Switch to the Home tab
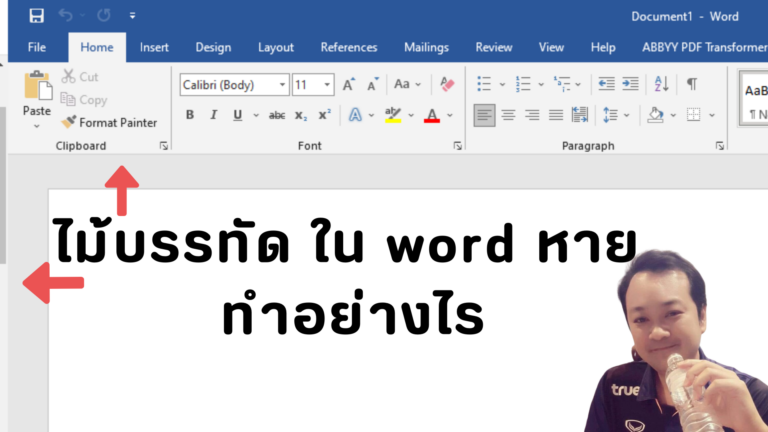The width and height of the screenshot is (768, 432). [x=97, y=47]
